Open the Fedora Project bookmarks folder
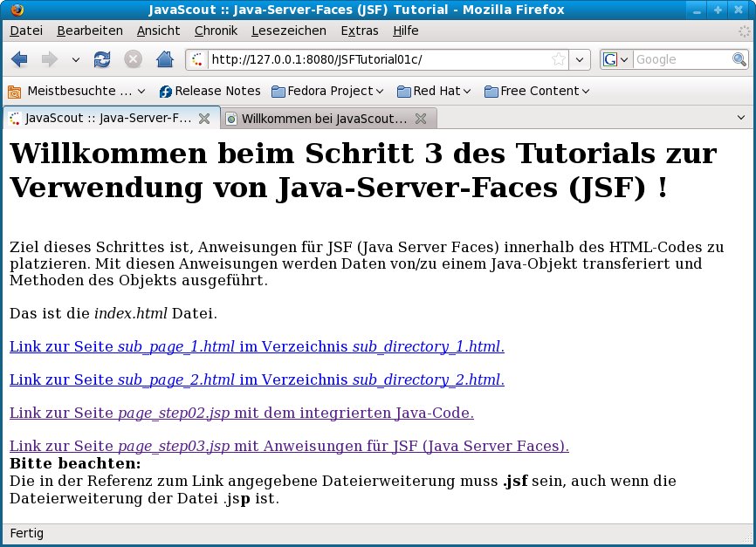The width and height of the screenshot is (756, 547). [327, 91]
